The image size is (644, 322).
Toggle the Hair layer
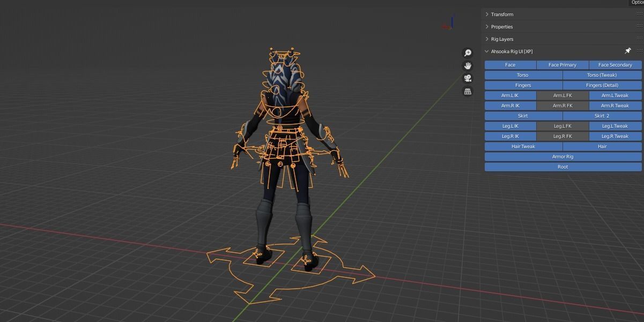point(602,147)
